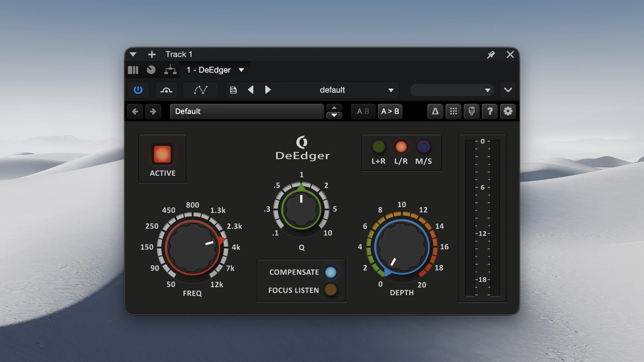The width and height of the screenshot is (644, 362).
Task: Click the circular knob icon near DeEdger
Action: 151,70
